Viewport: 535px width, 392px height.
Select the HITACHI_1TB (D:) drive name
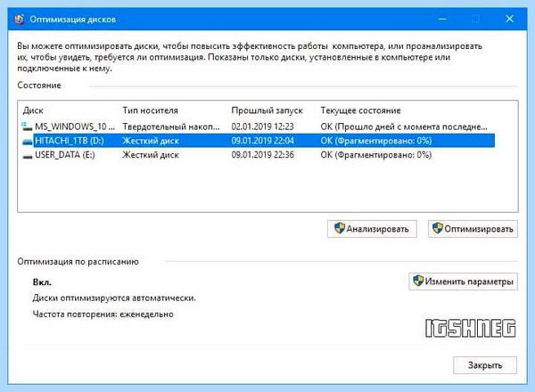coord(70,141)
